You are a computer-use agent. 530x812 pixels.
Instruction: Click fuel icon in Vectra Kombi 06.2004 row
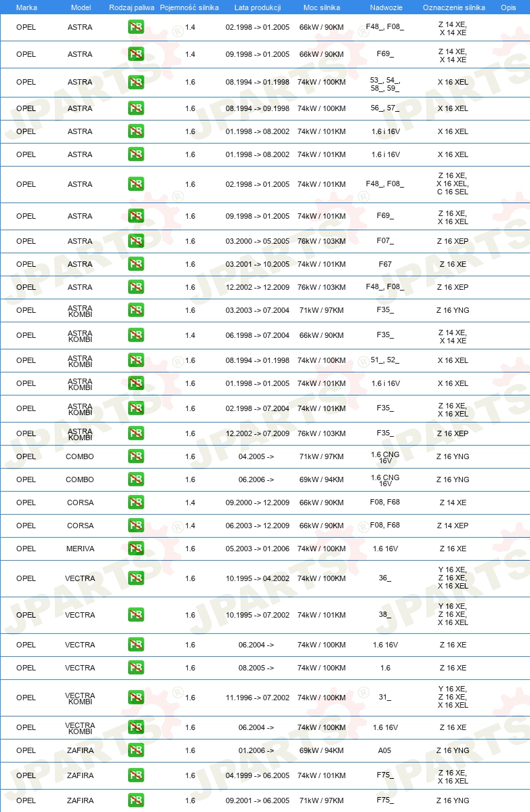click(136, 727)
